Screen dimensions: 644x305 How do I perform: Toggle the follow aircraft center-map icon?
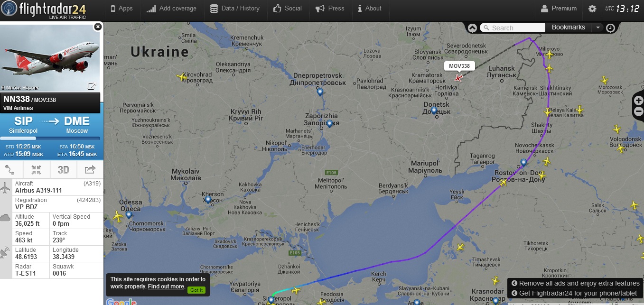coord(37,169)
